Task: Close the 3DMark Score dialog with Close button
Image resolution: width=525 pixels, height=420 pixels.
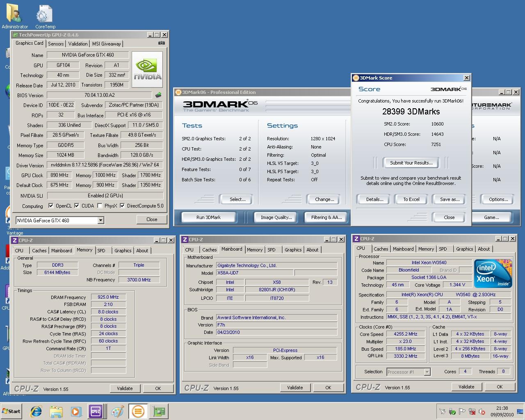Action: click(x=449, y=217)
